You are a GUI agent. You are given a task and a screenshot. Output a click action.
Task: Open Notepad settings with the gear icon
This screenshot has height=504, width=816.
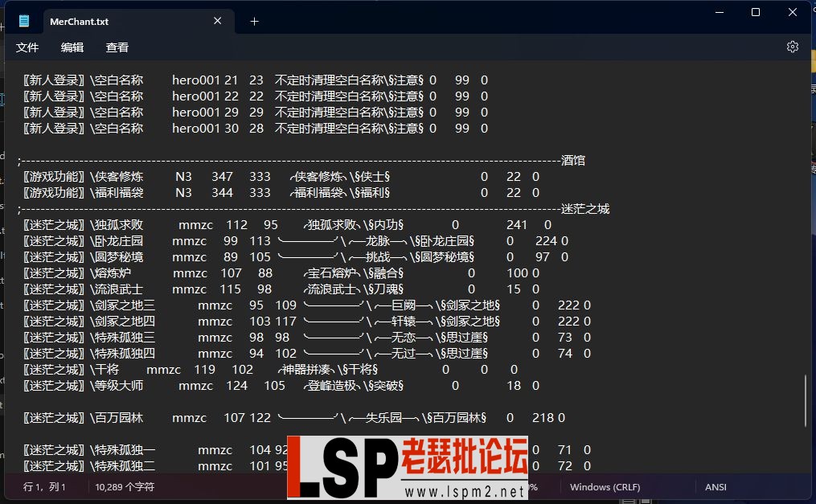(793, 47)
